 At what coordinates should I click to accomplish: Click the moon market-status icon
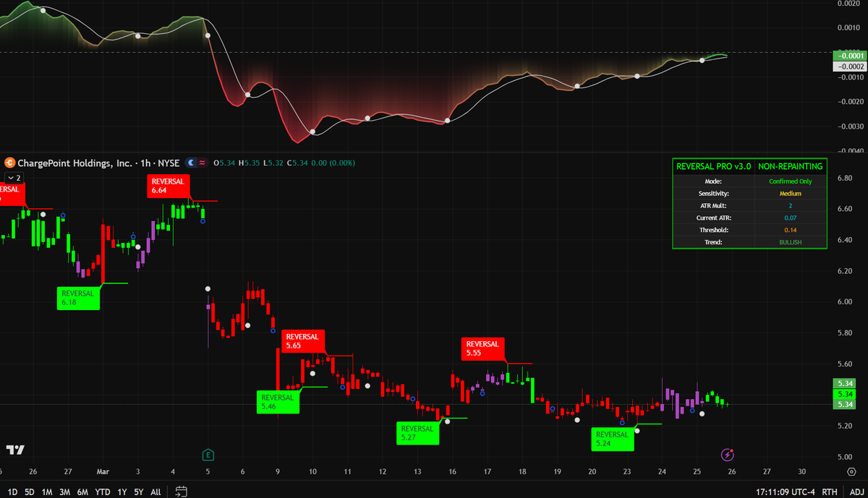coord(191,163)
